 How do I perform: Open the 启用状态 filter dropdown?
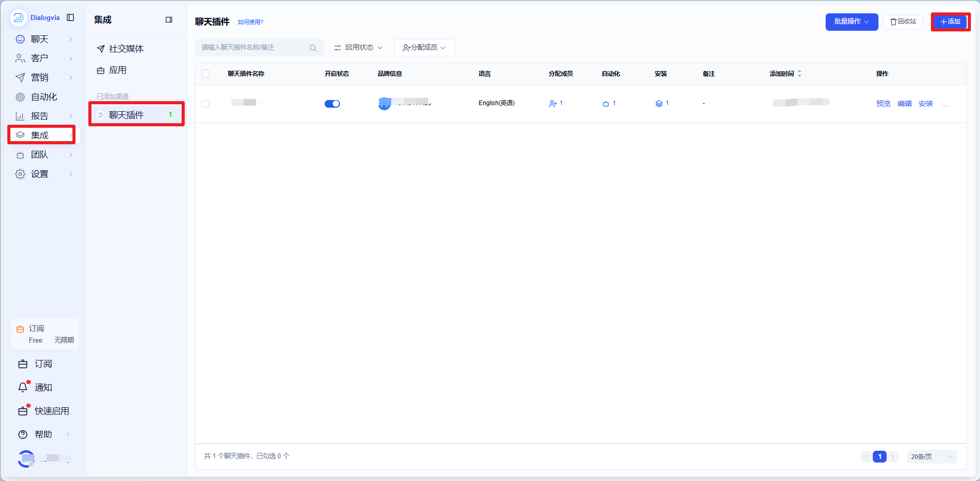click(358, 48)
